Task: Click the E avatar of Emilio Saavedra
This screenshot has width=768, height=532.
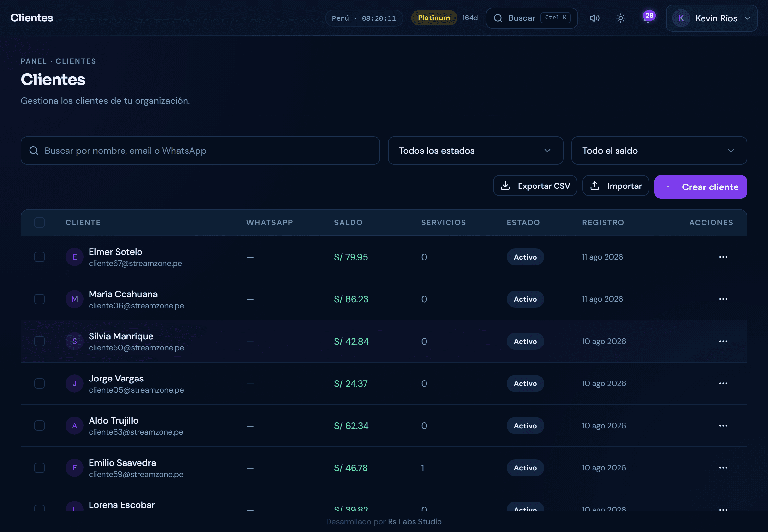Action: [75, 468]
